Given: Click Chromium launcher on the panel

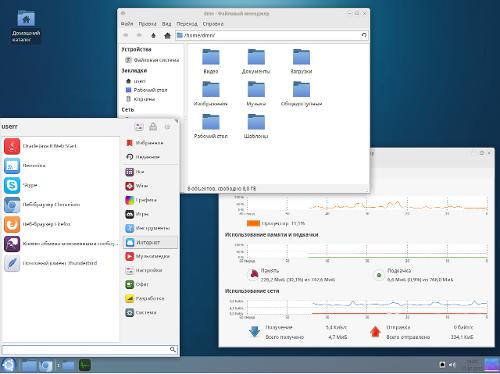Looking at the screenshot, I should (x=46, y=365).
